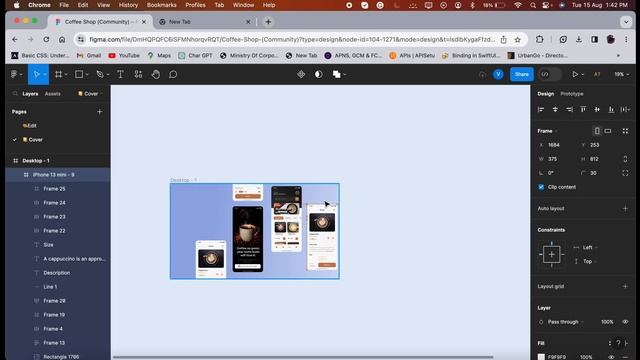Click the Present play icon

click(x=575, y=74)
